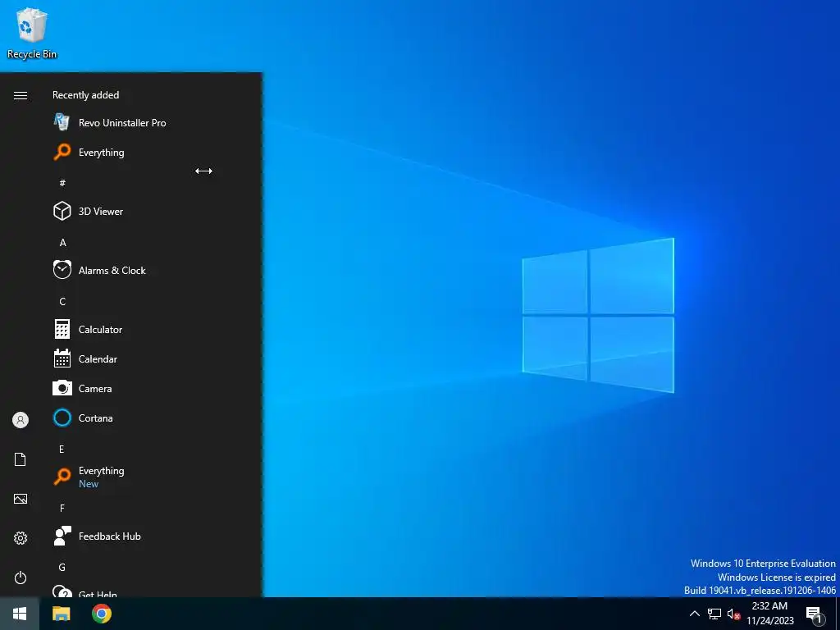The height and width of the screenshot is (630, 840).
Task: Open the Recycle Bin desktop icon
Action: point(32,33)
